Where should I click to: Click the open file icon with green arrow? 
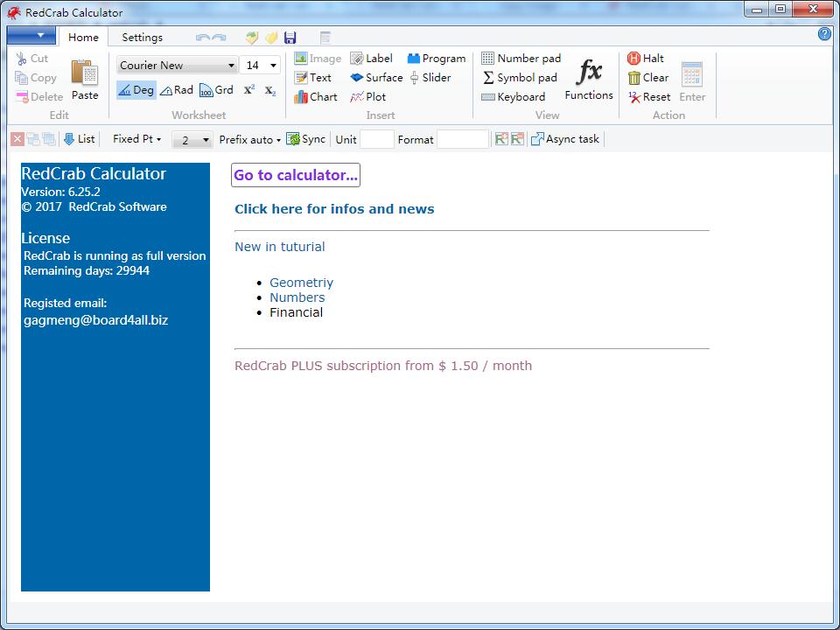coord(252,38)
